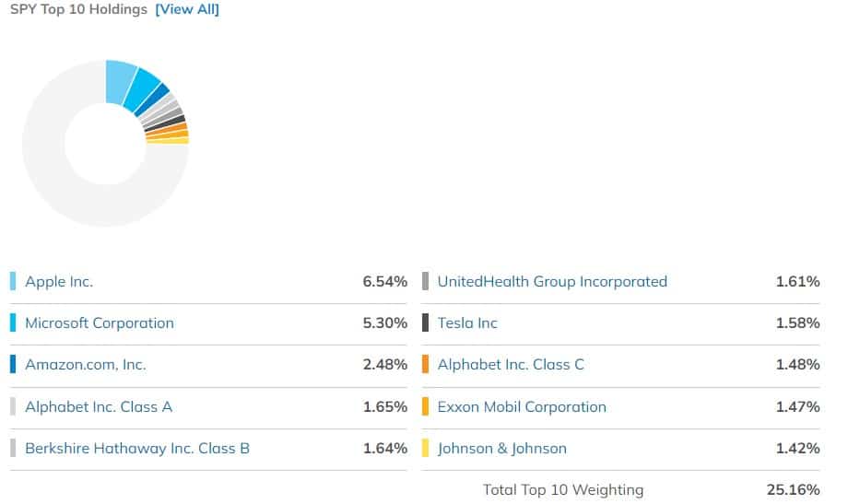Click the Apple Inc. holding link
Image resolution: width=848 pixels, height=504 pixels.
coord(59,281)
